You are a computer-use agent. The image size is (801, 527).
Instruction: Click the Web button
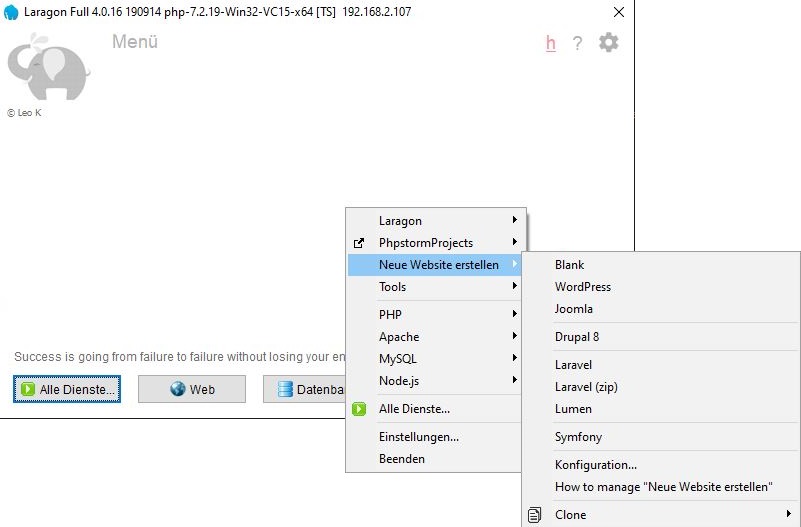point(192,389)
